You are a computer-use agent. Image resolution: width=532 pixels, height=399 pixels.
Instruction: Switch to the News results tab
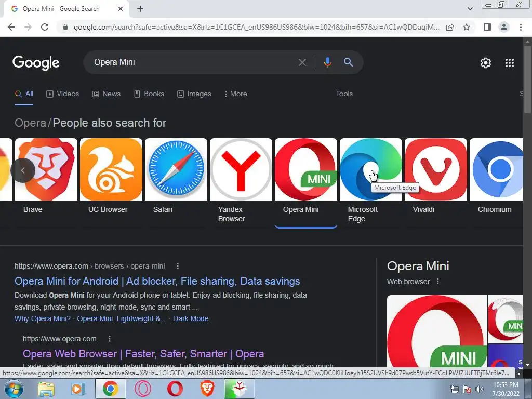tap(106, 94)
